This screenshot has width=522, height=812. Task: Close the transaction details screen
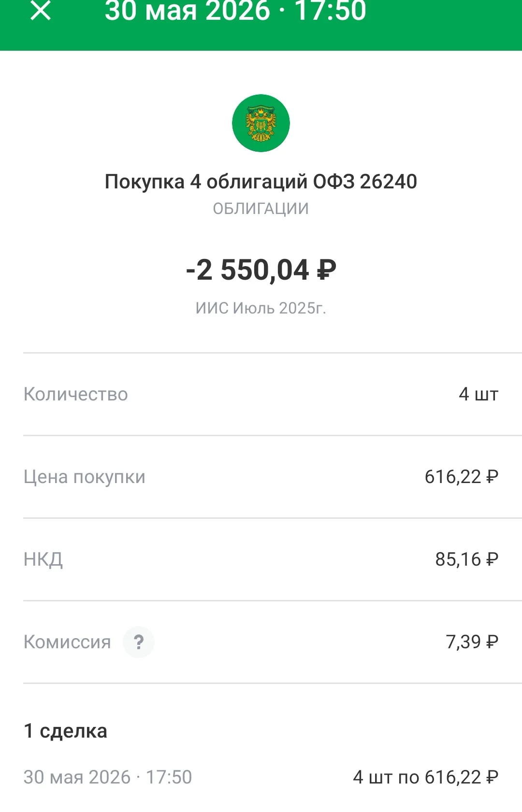41,10
